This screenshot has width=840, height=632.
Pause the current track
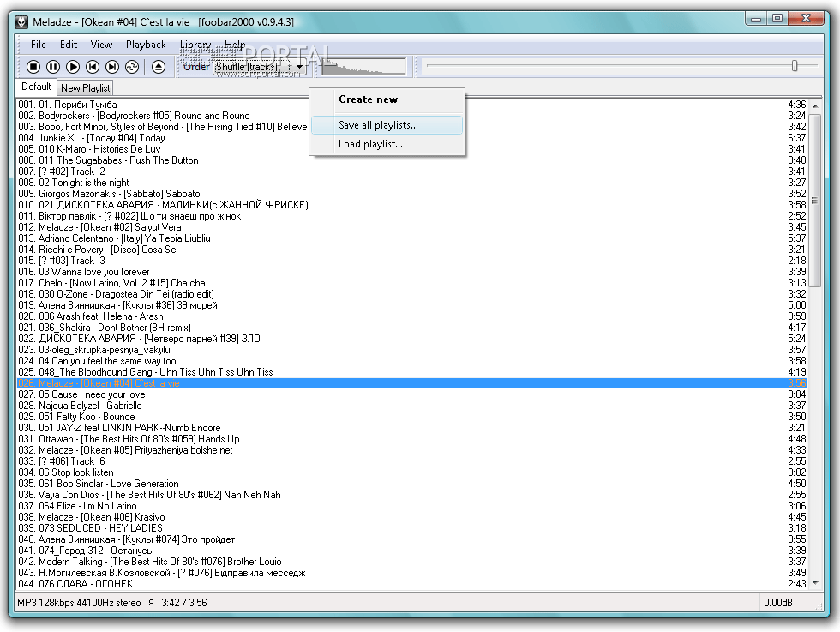point(53,67)
